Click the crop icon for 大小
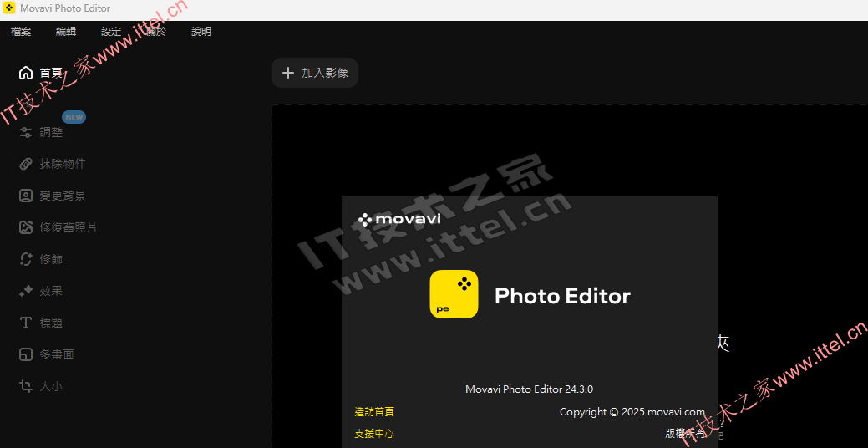 pos(25,386)
